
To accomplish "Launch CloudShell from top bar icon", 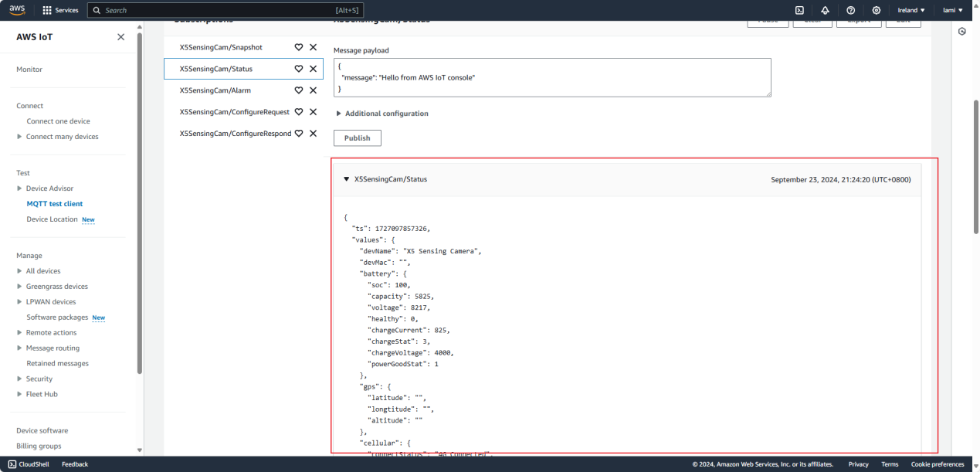I will pos(800,10).
